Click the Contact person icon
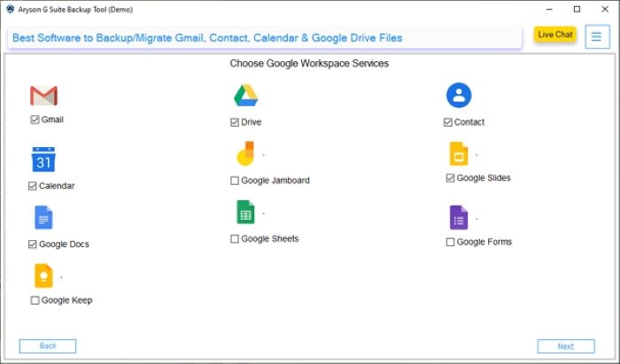This screenshot has width=620, height=364. (x=459, y=96)
